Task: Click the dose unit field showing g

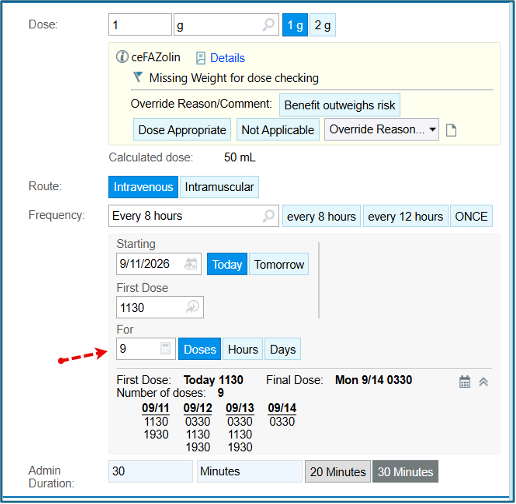Action: point(226,25)
